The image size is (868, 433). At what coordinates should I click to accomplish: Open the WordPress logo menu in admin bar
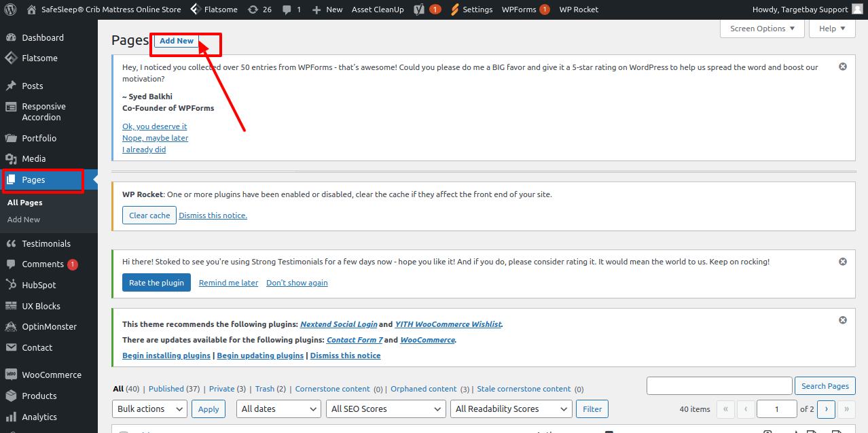click(11, 10)
